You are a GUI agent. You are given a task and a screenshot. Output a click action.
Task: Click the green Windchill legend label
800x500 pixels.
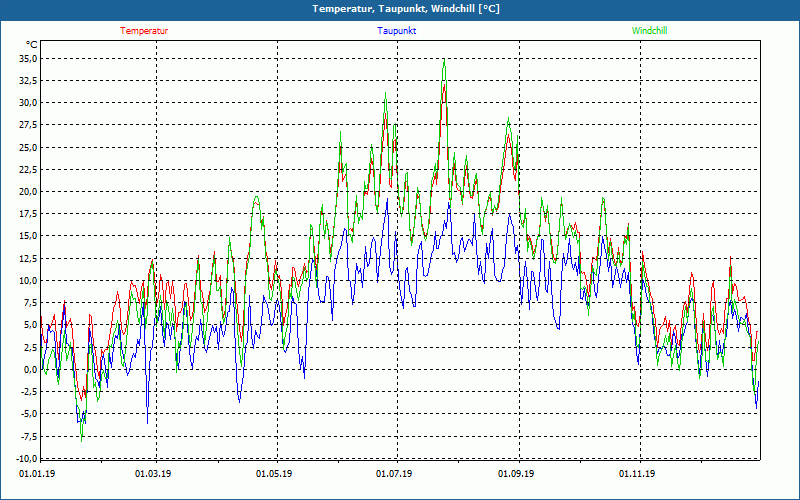pos(649,31)
